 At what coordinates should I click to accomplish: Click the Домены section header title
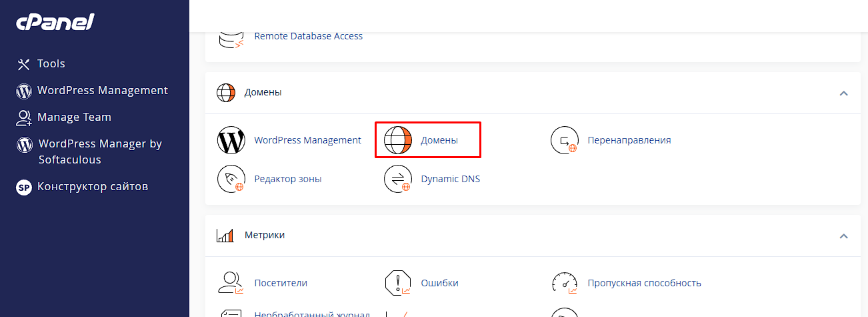[263, 93]
